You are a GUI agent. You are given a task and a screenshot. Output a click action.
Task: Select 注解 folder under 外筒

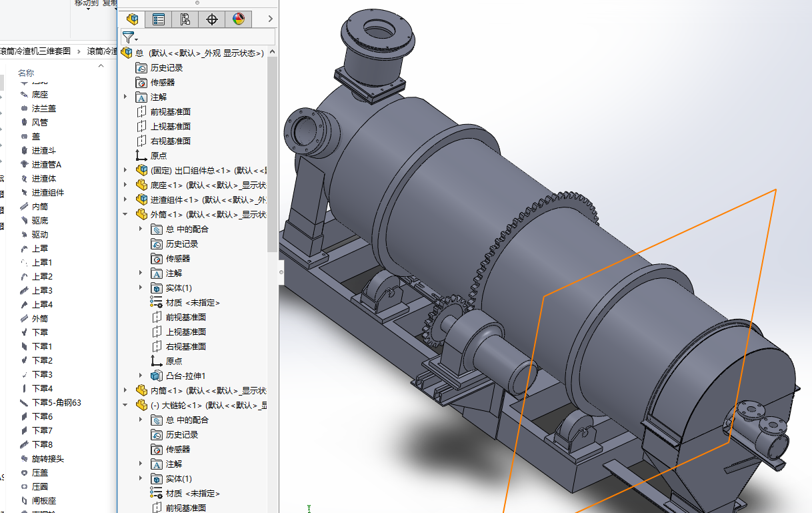click(x=173, y=273)
